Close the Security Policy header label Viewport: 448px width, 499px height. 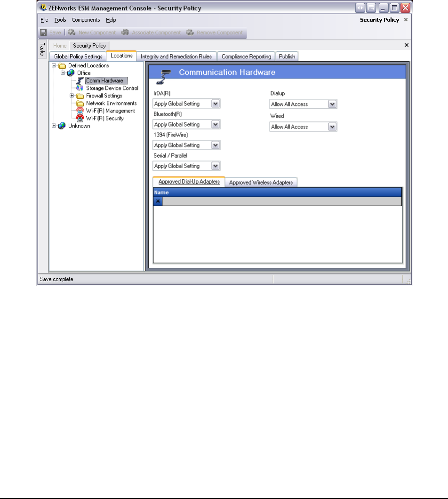pyautogui.click(x=406, y=20)
